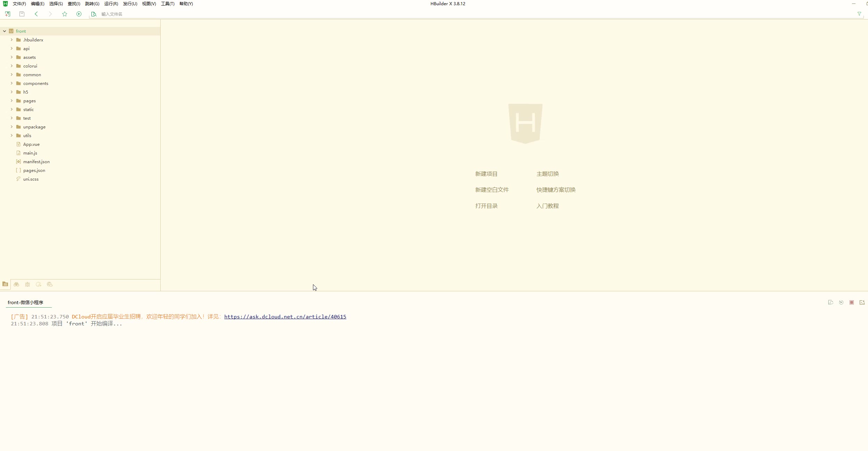Click the HBuilder logo in title bar
Image resolution: width=868 pixels, height=451 pixels.
(5, 4)
